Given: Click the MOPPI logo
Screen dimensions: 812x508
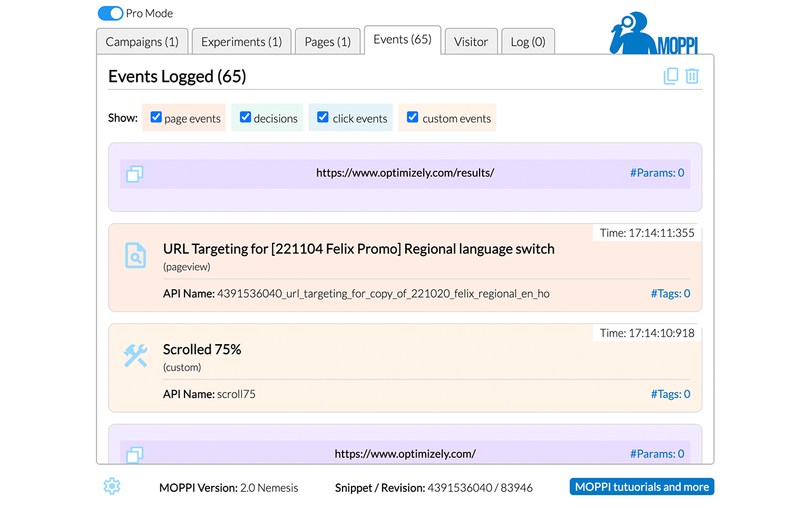Looking at the screenshot, I should (x=653, y=33).
